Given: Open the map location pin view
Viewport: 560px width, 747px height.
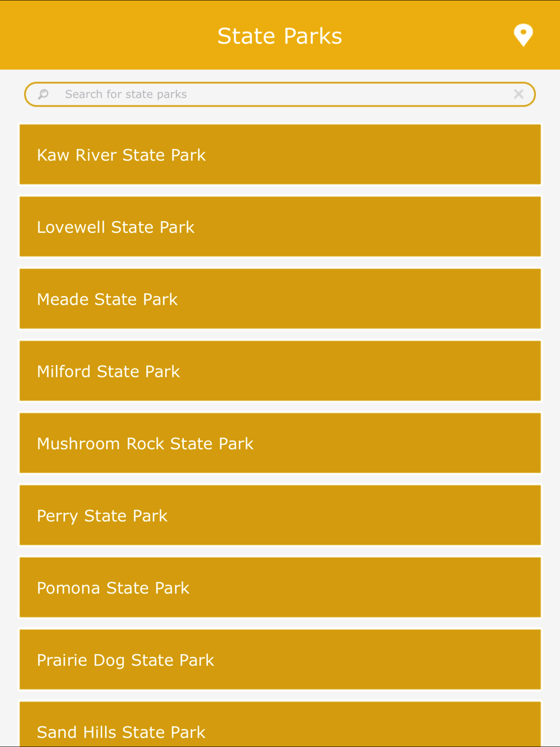Looking at the screenshot, I should coord(523,35).
